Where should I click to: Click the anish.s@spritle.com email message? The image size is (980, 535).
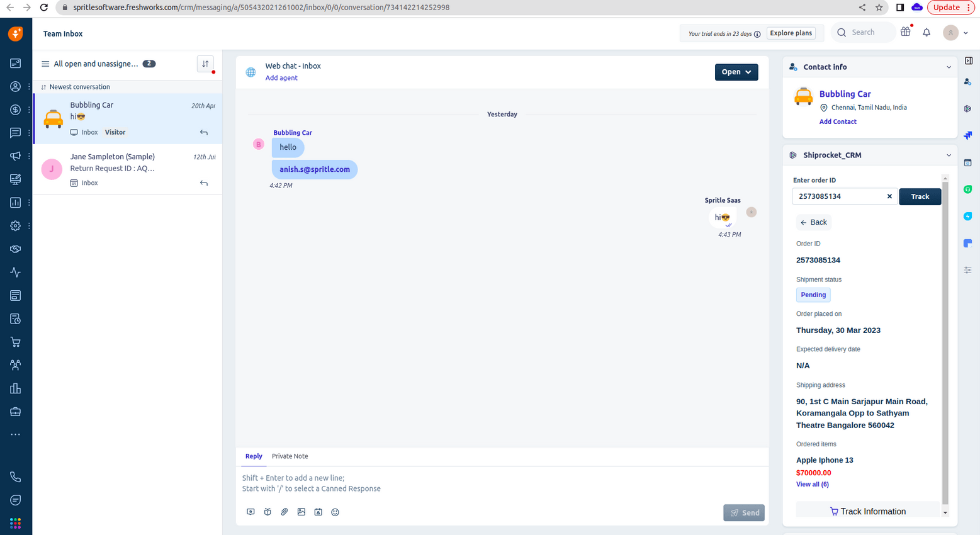[315, 169]
